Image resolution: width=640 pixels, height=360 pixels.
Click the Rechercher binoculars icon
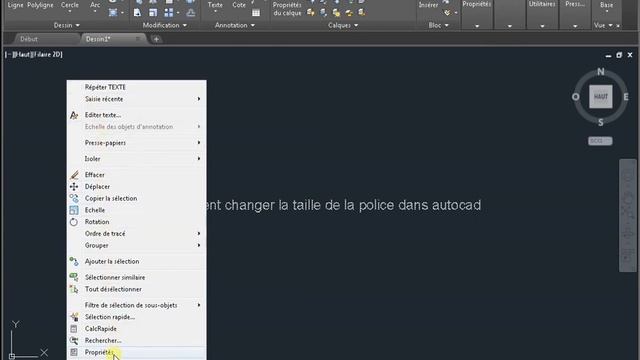point(74,340)
